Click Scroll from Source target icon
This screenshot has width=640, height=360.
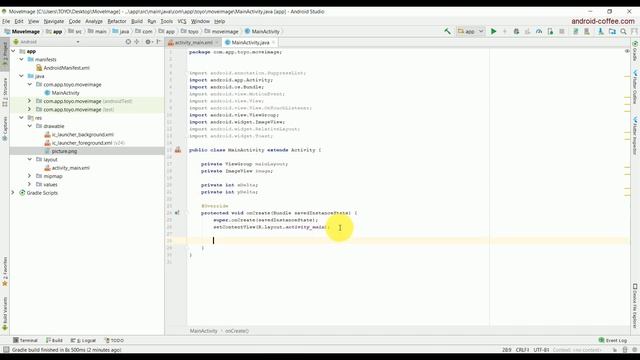click(x=128, y=42)
